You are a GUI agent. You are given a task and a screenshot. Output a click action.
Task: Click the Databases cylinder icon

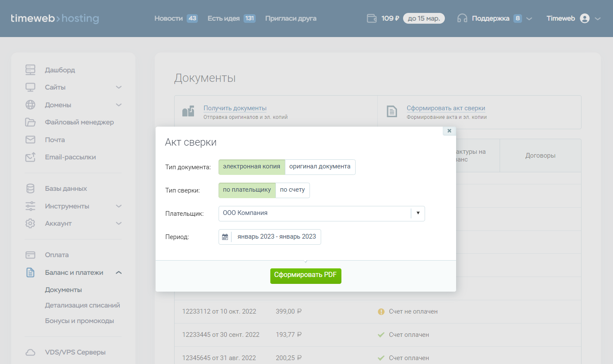coord(30,189)
